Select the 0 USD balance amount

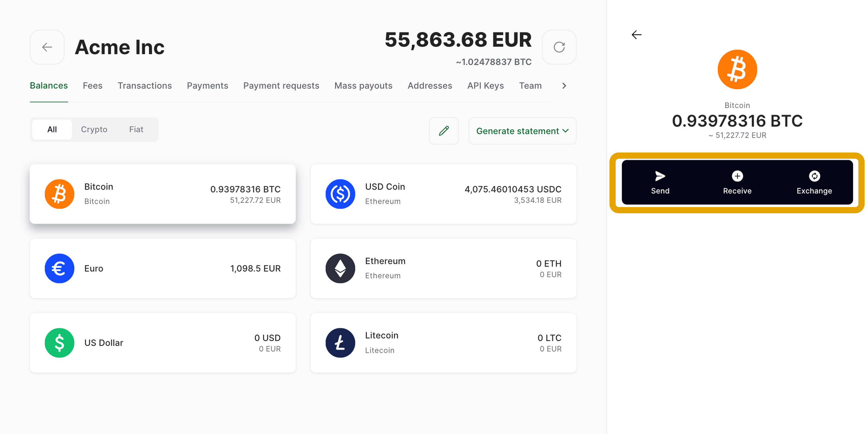coord(268,338)
